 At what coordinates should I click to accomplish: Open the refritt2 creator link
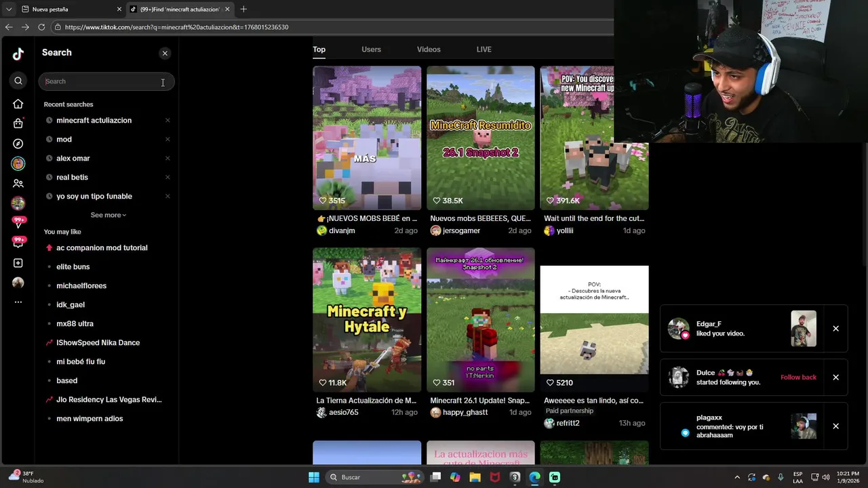568,423
